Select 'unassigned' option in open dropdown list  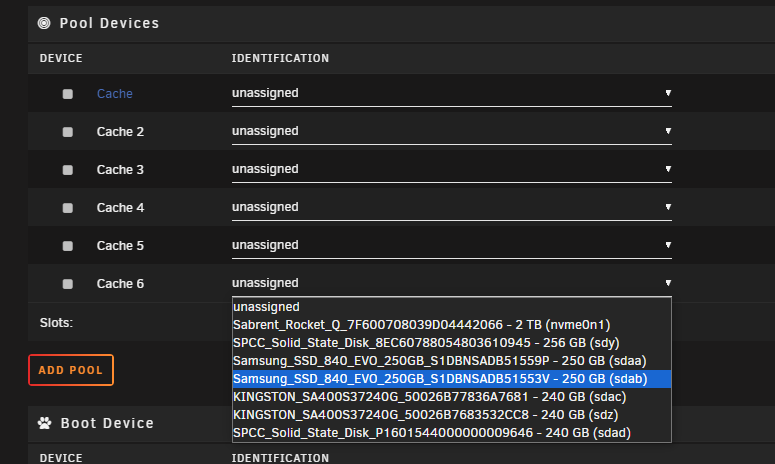pos(452,307)
